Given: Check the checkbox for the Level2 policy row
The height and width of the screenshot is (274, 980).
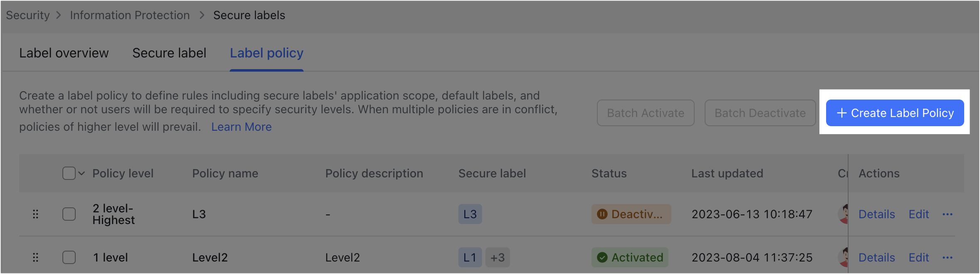Looking at the screenshot, I should pyautogui.click(x=69, y=257).
